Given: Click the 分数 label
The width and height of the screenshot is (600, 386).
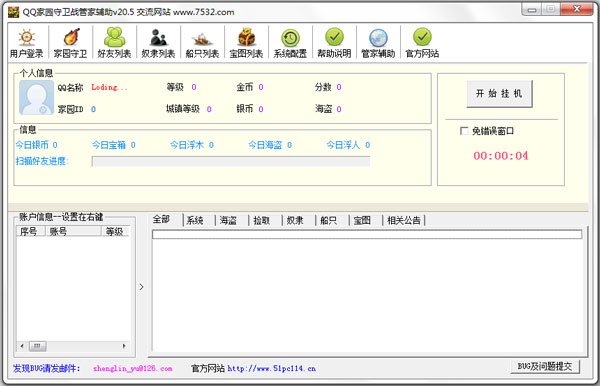Looking at the screenshot, I should 323,87.
